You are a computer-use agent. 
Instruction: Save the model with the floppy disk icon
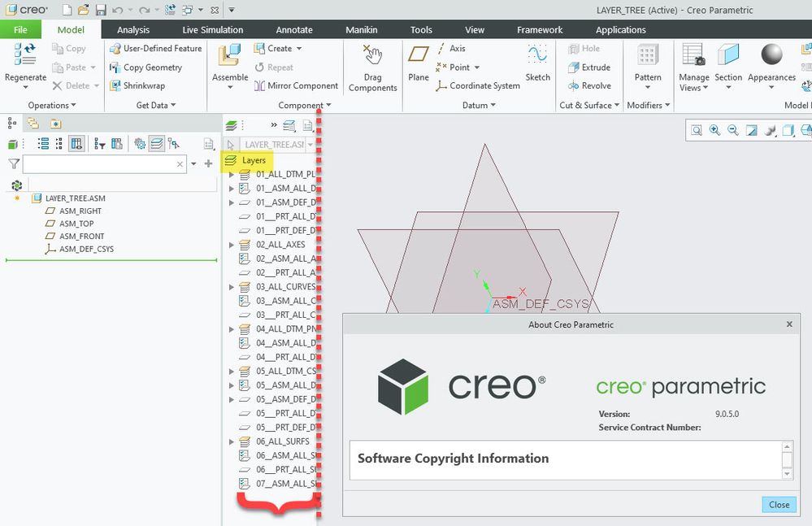(101, 10)
